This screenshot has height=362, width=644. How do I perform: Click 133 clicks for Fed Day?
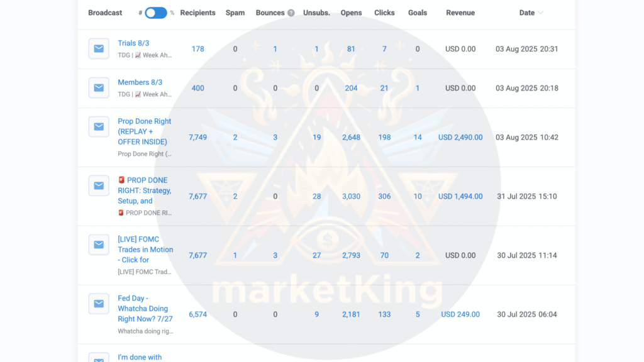384,314
